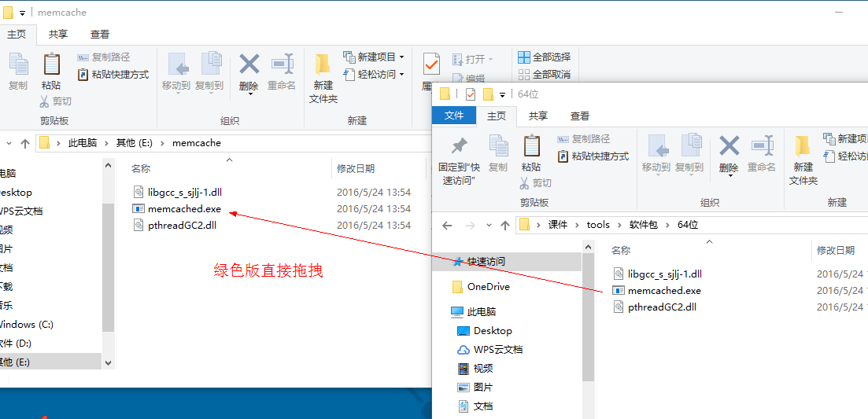Image resolution: width=868 pixels, height=419 pixels.
Task: Open WPS云文档 in the 64位 navigation pane
Action: pos(497,350)
